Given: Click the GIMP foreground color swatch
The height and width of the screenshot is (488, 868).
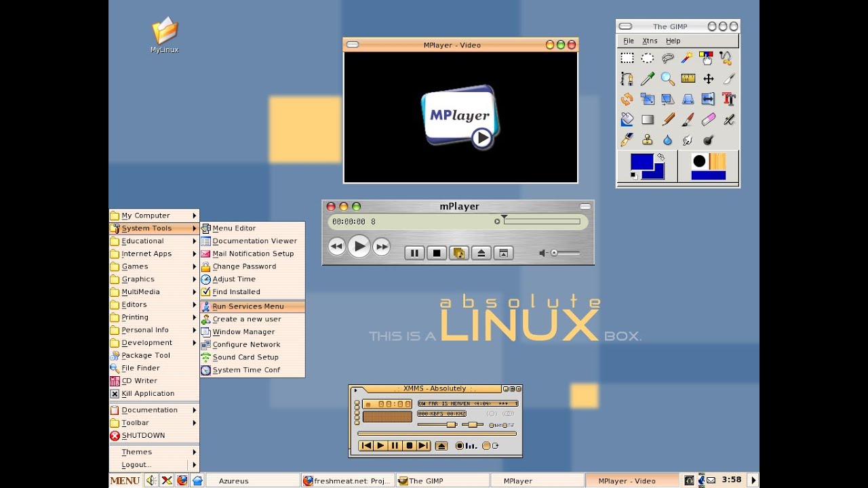Looking at the screenshot, I should (x=642, y=162).
